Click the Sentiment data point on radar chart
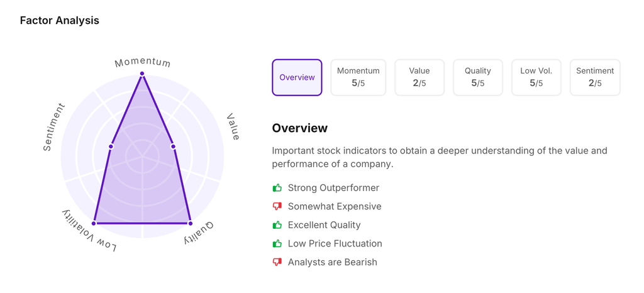 tap(111, 146)
